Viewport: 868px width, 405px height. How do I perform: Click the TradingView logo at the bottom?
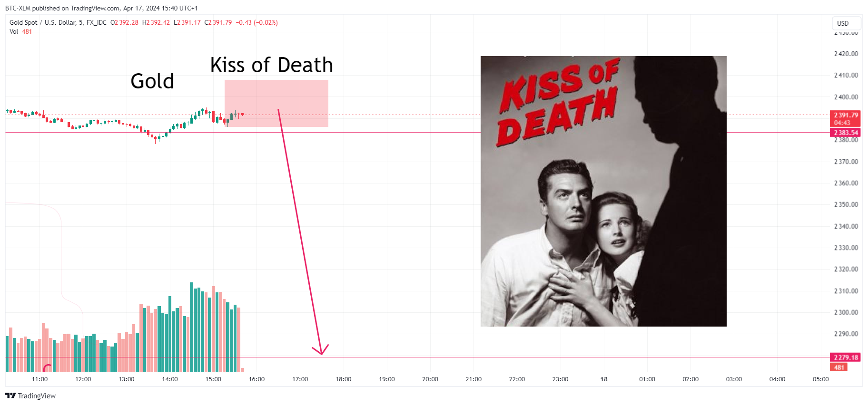pos(30,396)
